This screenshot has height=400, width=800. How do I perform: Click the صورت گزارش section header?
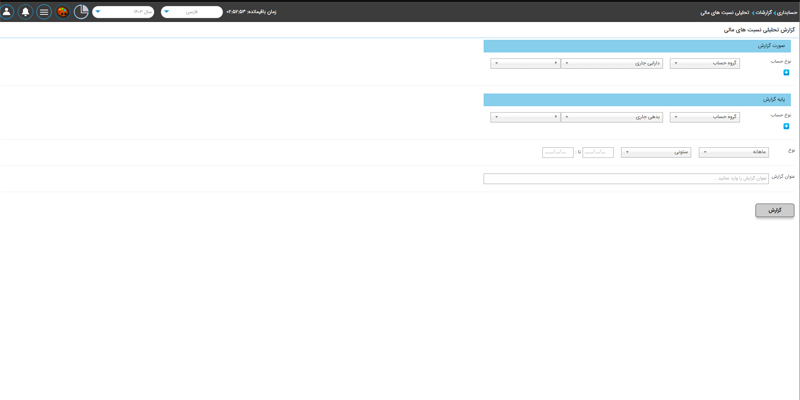click(637, 46)
